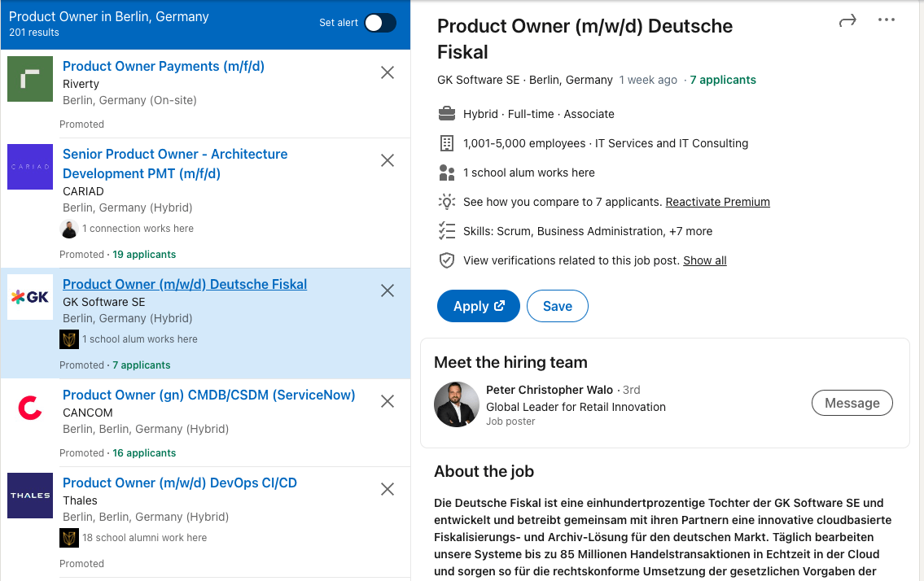The height and width of the screenshot is (581, 924).
Task: Click 'Hybrid · Full-time · Associate' text
Action: click(539, 114)
